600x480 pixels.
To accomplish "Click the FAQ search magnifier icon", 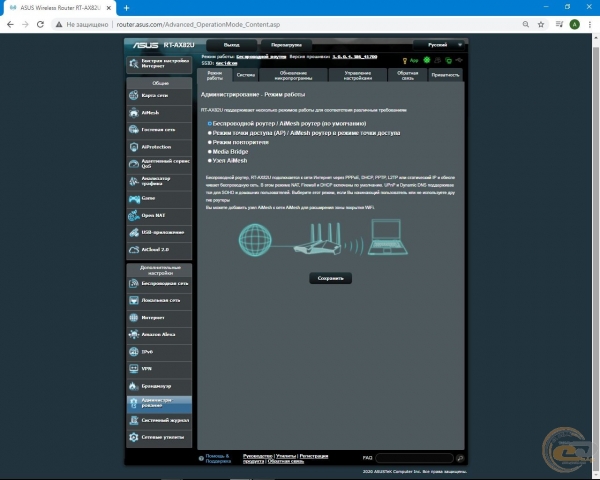I will [x=460, y=458].
